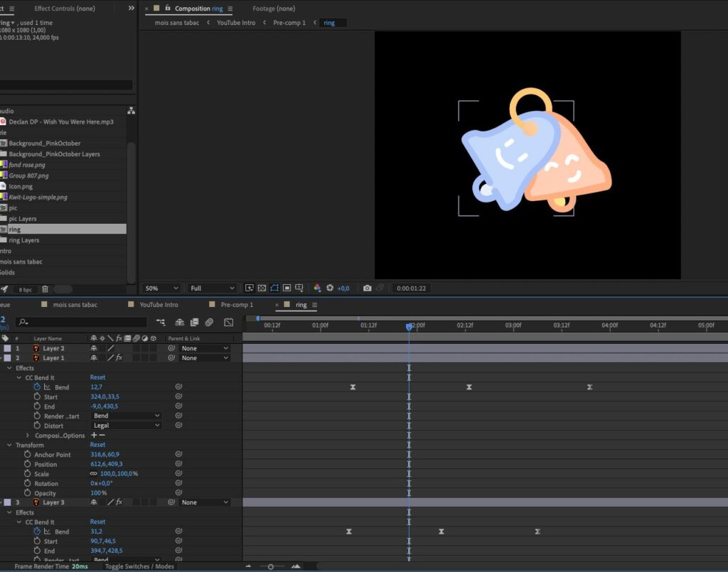Take a snapshot with the camera icon
728x572 pixels.
point(367,288)
